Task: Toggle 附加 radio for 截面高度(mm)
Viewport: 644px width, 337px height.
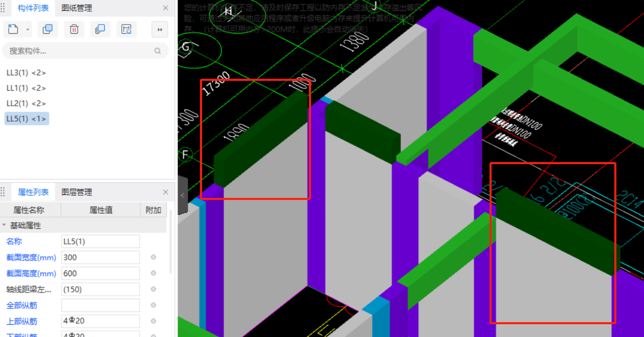Action: pyautogui.click(x=153, y=274)
